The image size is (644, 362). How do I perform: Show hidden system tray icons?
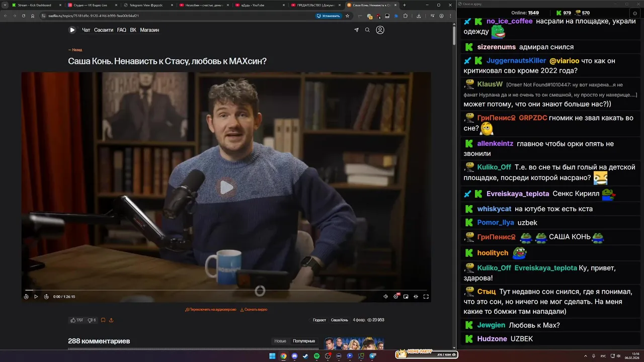[x=586, y=356]
